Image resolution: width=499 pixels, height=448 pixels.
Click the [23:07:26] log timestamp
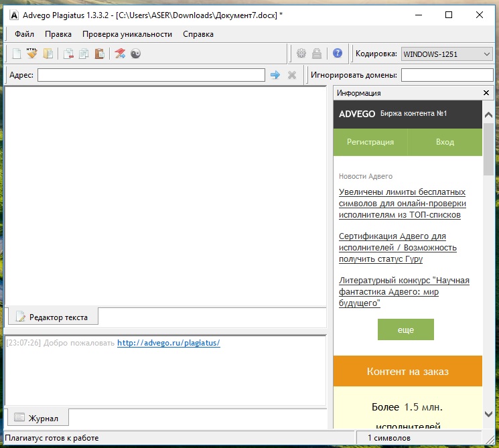tap(24, 343)
